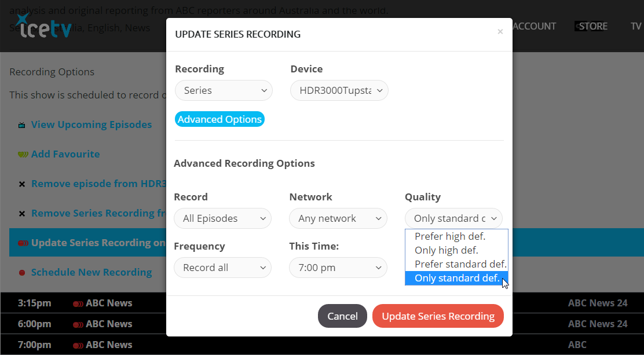Close the Update Series Recording dialog

(500, 32)
